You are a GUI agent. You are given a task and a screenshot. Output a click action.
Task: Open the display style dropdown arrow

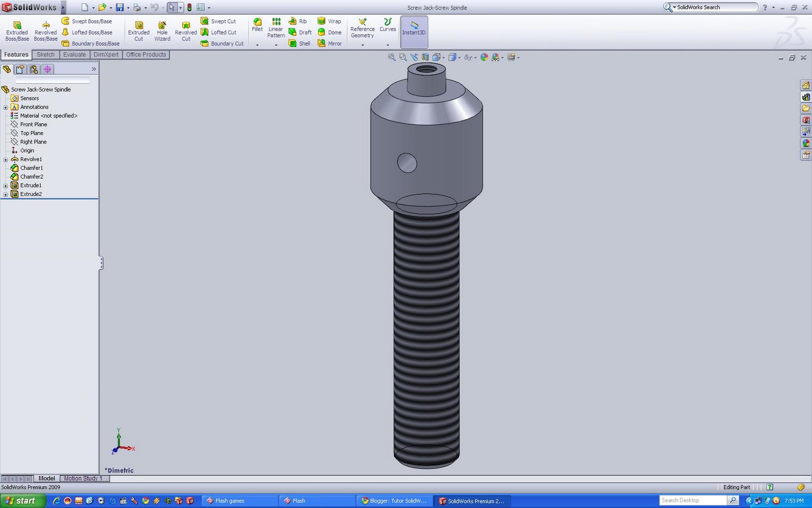click(459, 57)
